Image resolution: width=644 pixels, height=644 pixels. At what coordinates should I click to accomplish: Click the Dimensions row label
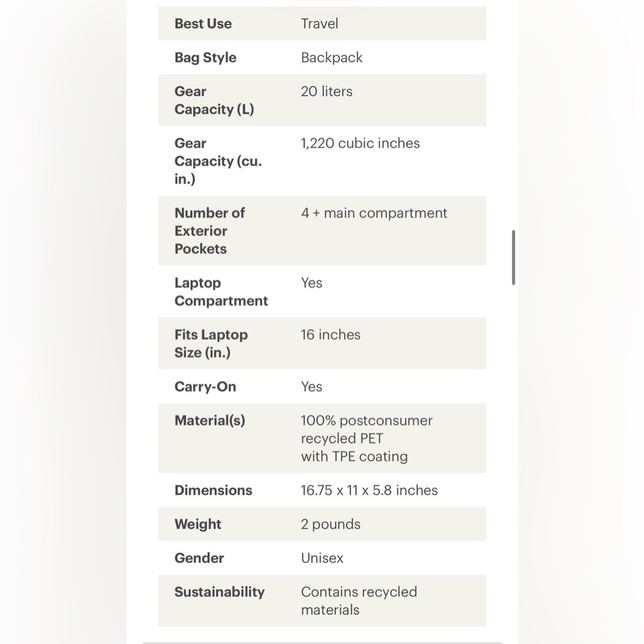coord(213,490)
